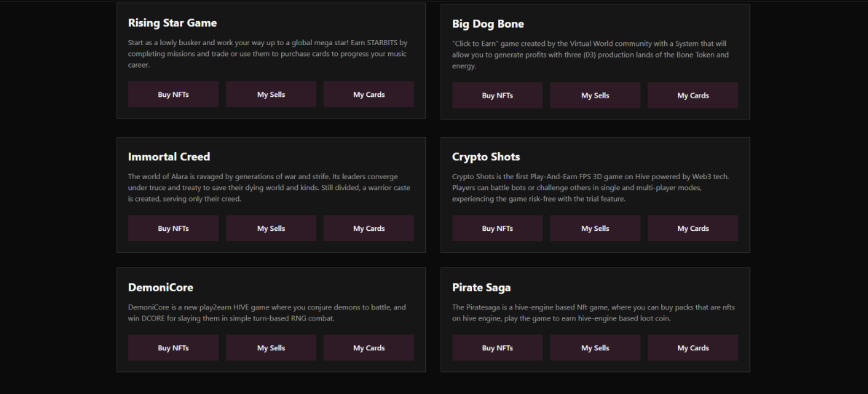This screenshot has height=394, width=868.
Task: View My Cards for Big Dog Bone
Action: (693, 95)
